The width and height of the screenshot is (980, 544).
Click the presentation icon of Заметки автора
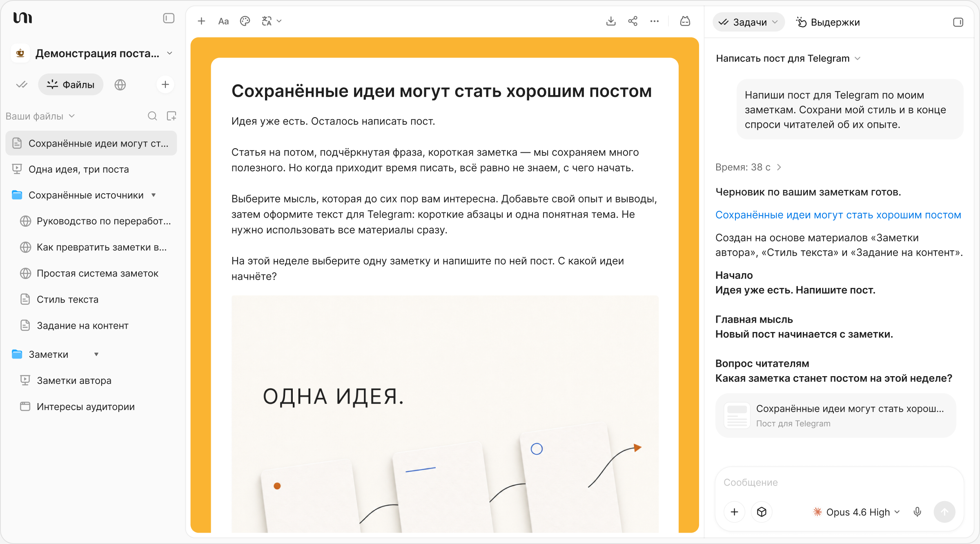25,380
